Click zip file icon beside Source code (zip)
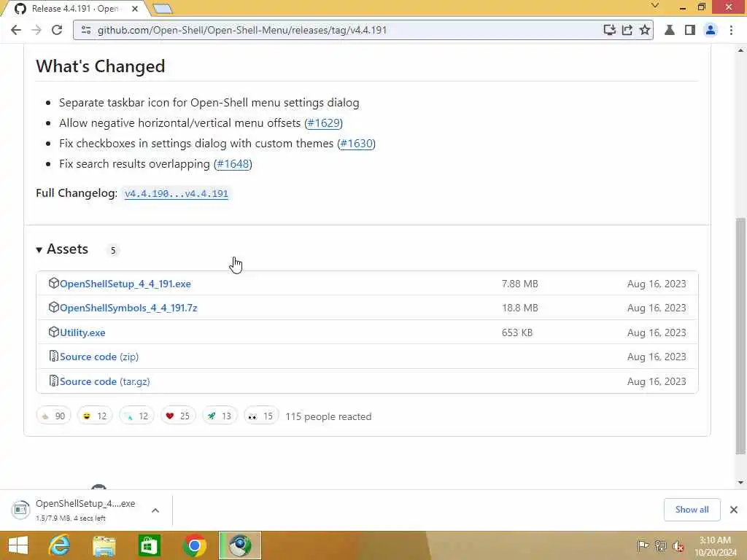 (x=54, y=357)
